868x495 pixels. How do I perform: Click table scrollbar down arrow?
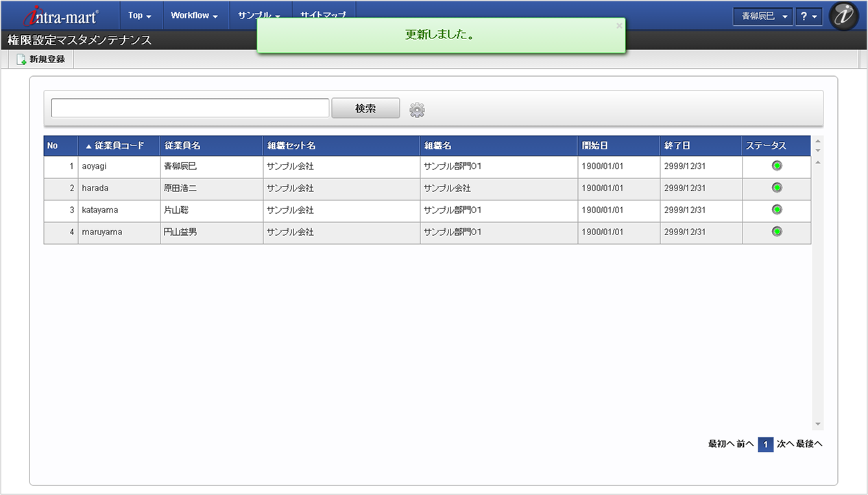click(x=817, y=424)
